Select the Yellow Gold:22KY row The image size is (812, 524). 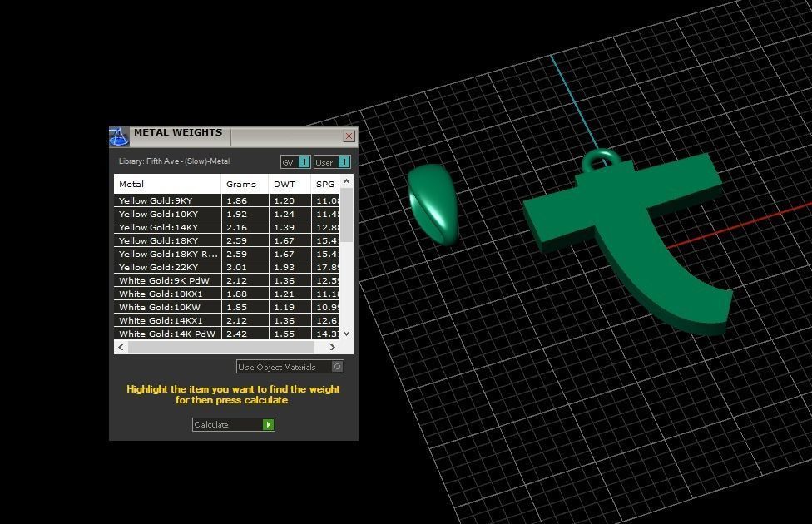click(x=227, y=267)
